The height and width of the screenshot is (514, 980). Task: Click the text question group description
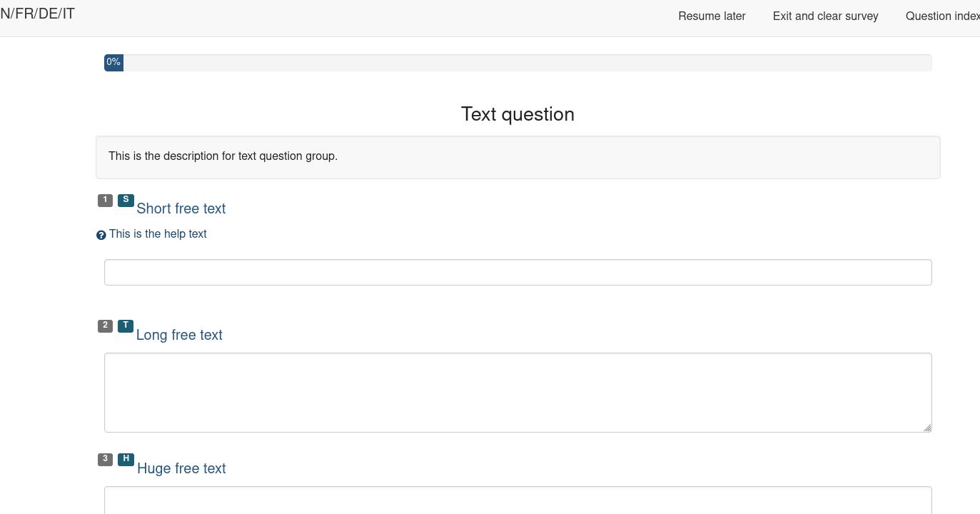(x=223, y=156)
